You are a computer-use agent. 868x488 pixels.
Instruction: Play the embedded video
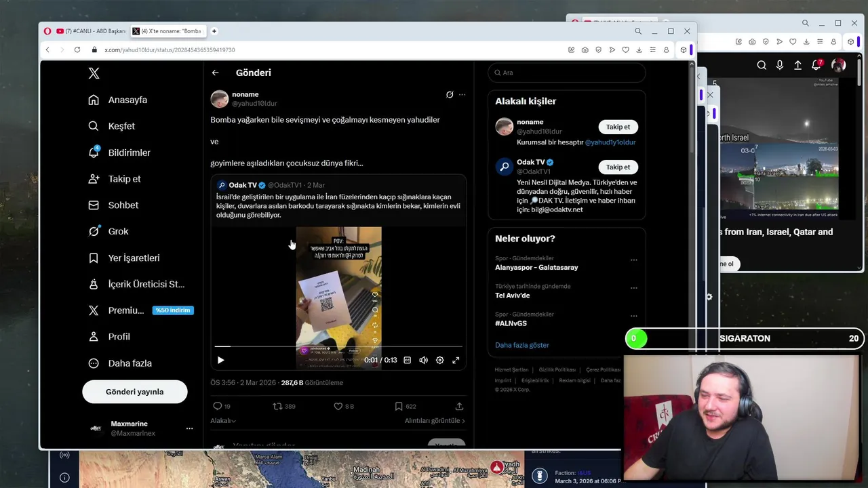pyautogui.click(x=220, y=360)
